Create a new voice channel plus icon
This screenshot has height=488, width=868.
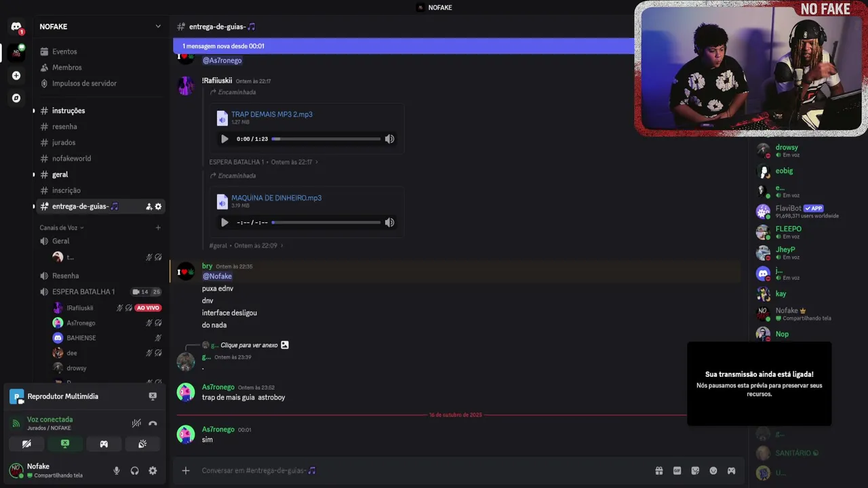[158, 228]
